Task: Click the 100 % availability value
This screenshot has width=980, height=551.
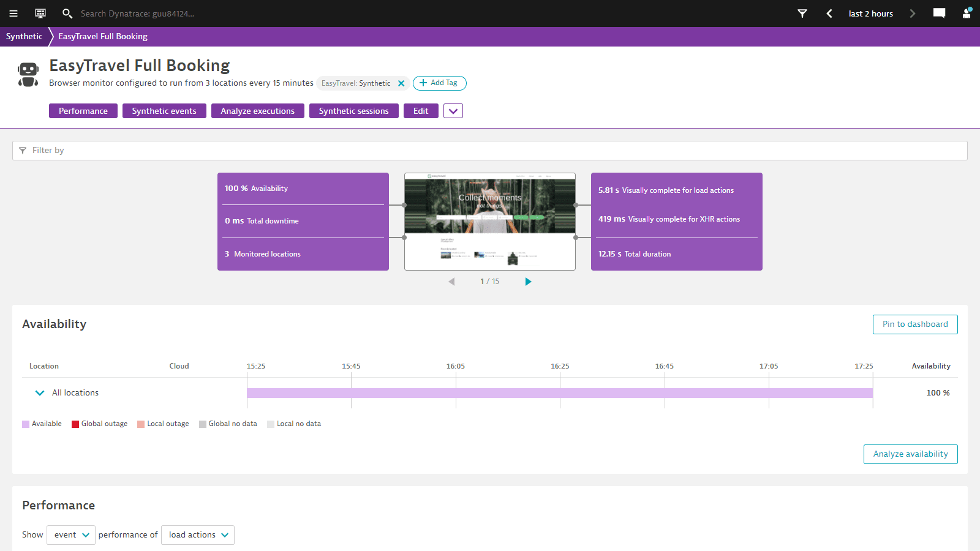Action: [938, 393]
